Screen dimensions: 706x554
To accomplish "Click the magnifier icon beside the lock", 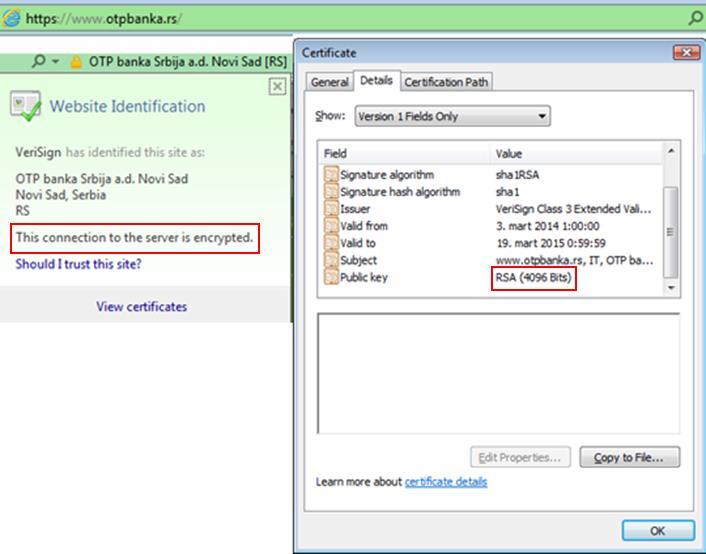I will pos(39,60).
